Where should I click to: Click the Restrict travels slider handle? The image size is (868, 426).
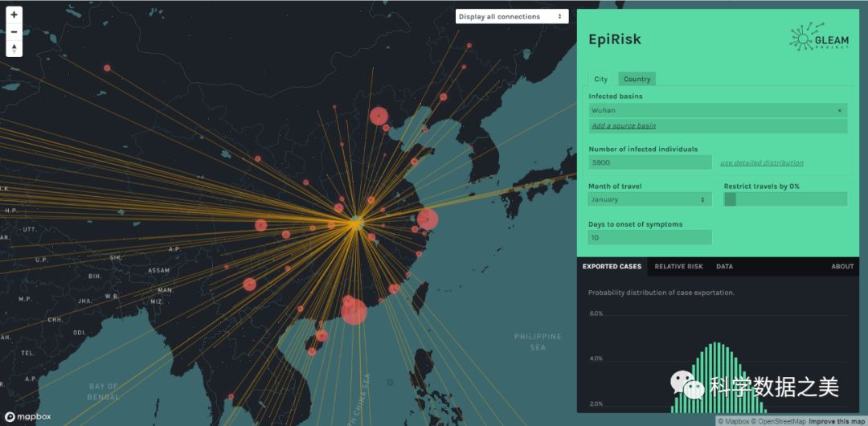730,199
